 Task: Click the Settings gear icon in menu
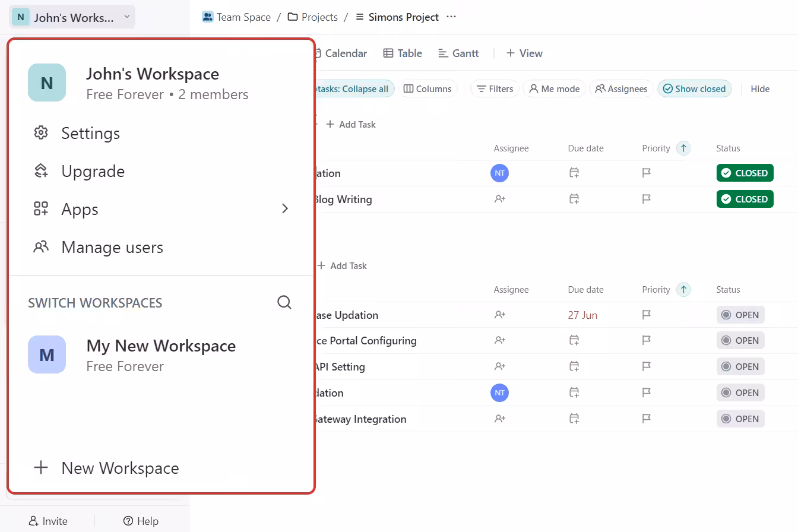[x=41, y=133]
